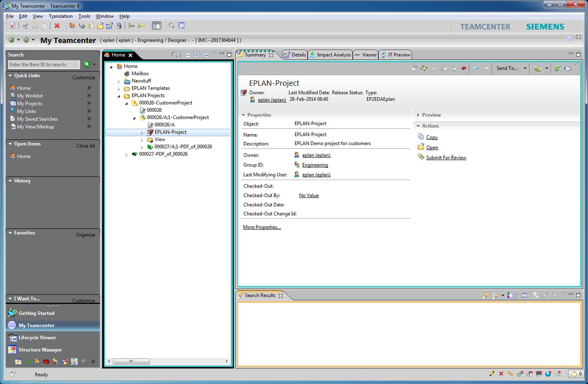Expand the 000027-PDF_of_000026 item
588x384 pixels.
[126, 155]
